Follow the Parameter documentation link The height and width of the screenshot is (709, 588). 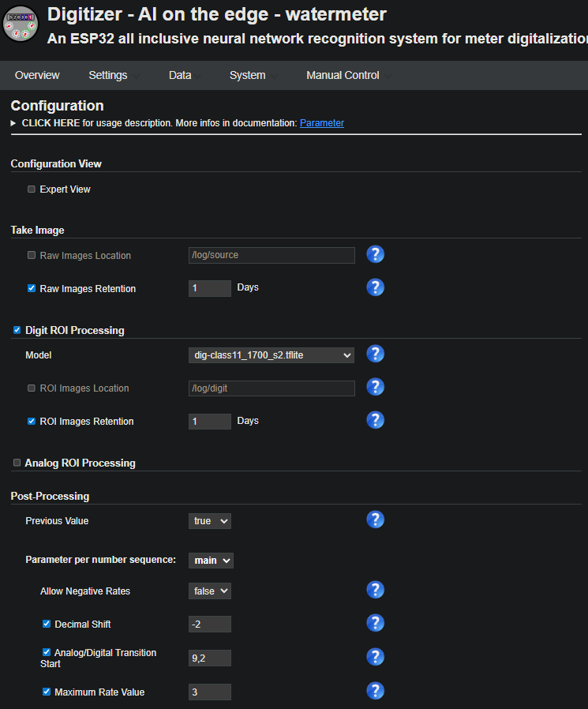click(x=321, y=123)
